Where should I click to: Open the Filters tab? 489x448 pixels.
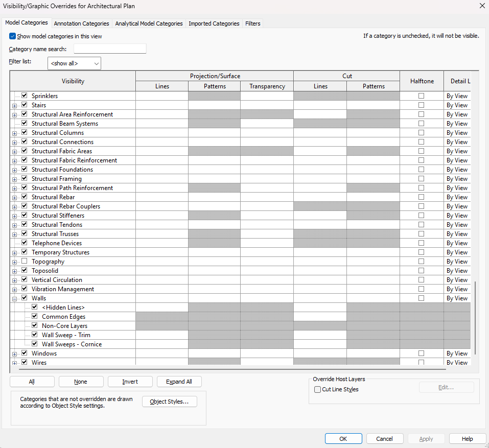click(x=252, y=23)
